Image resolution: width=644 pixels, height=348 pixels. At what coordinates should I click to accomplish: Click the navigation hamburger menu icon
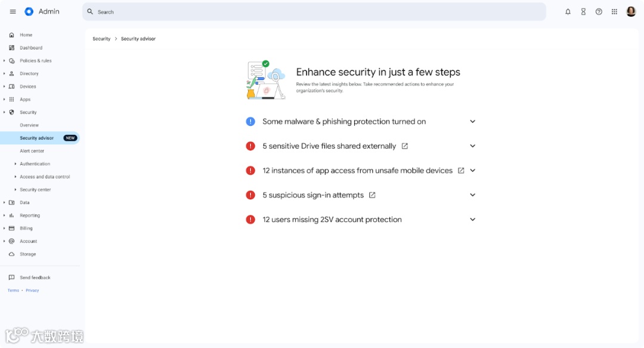(13, 11)
